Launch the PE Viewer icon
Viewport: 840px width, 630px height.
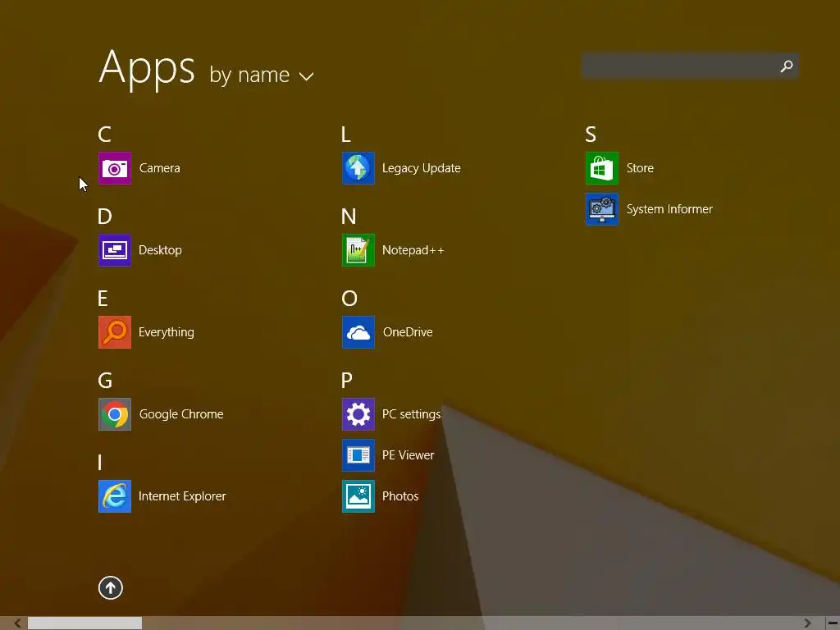[358, 455]
